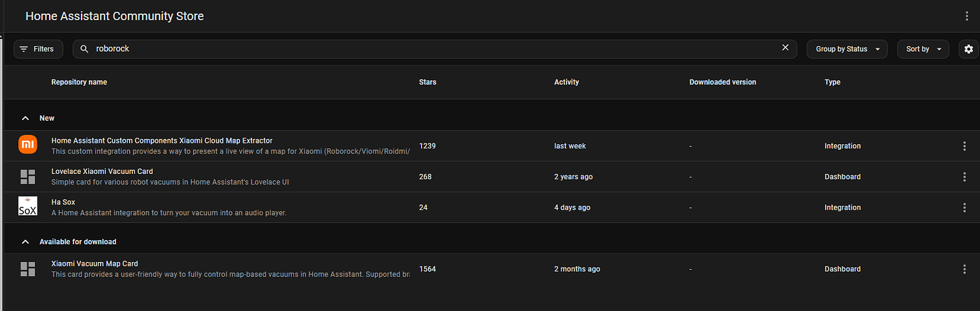Open Lovelace Xiaomi Vacuum Card repository
Screen dimensions: 980x311
[x=102, y=171]
